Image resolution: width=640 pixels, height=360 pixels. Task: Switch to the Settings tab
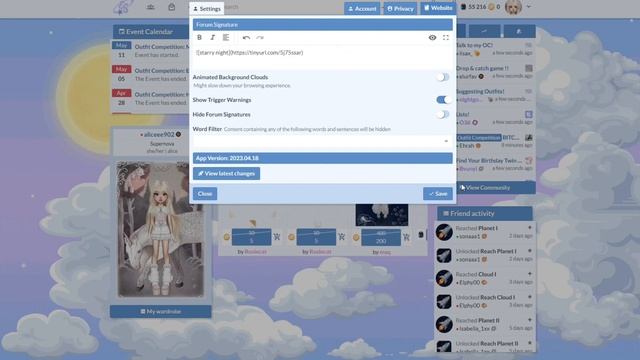pyautogui.click(x=207, y=9)
